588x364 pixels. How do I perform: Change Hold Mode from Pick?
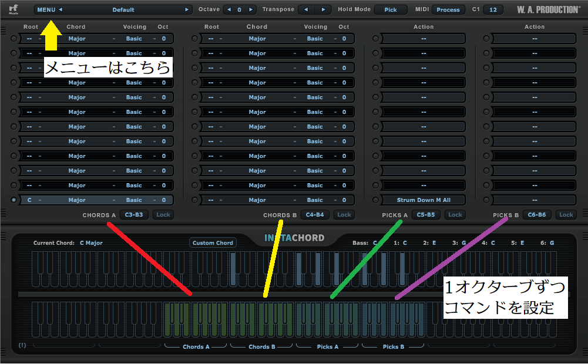tap(391, 10)
